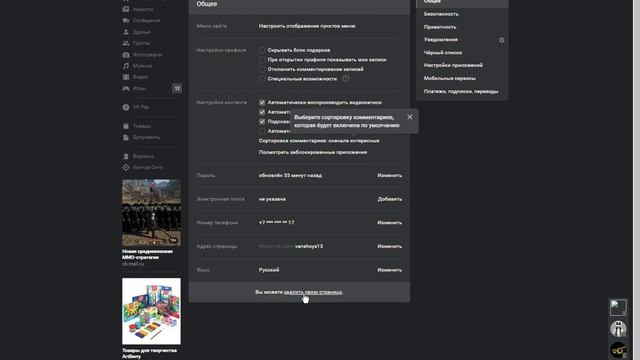Uncheck the second checkbox under Настройки контента
Screen dimensions: 640x360
click(262, 112)
